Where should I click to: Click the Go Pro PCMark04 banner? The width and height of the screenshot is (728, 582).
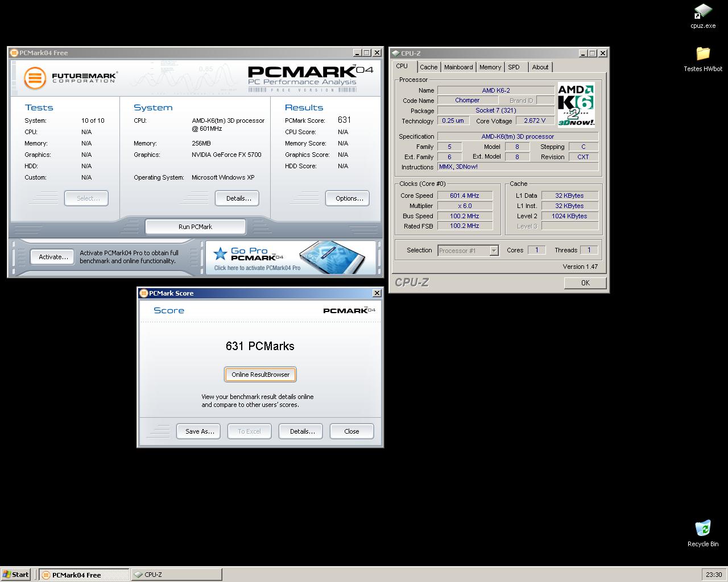(291, 257)
